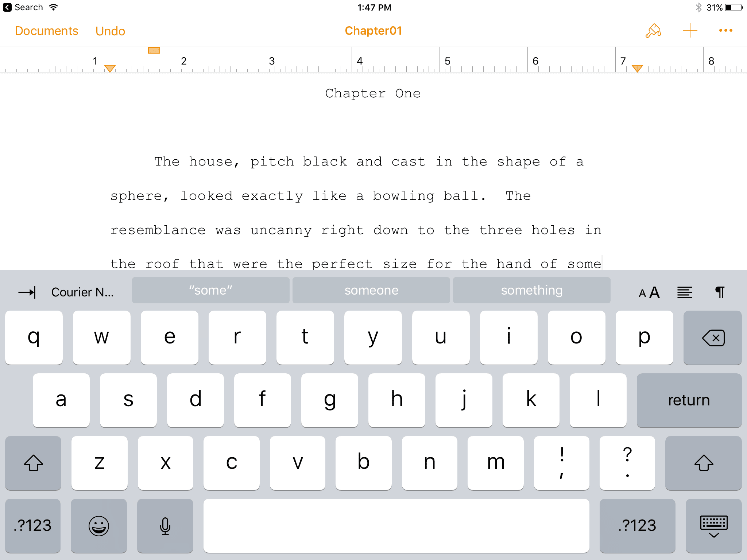Decrease font size with small A icon
The height and width of the screenshot is (560, 747).
pyautogui.click(x=642, y=290)
